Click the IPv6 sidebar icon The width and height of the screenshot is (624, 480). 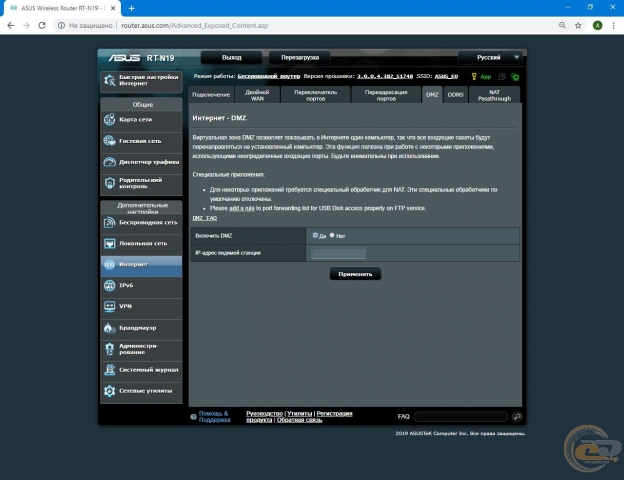coord(109,285)
